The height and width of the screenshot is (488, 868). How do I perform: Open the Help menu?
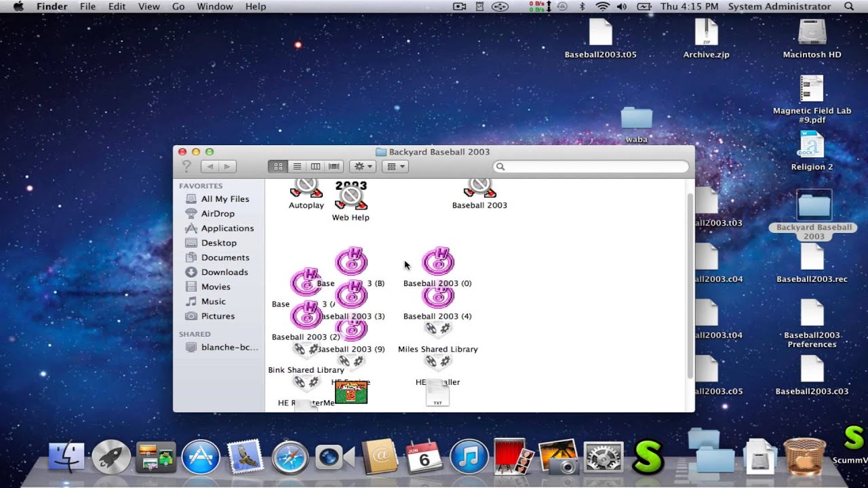[256, 7]
